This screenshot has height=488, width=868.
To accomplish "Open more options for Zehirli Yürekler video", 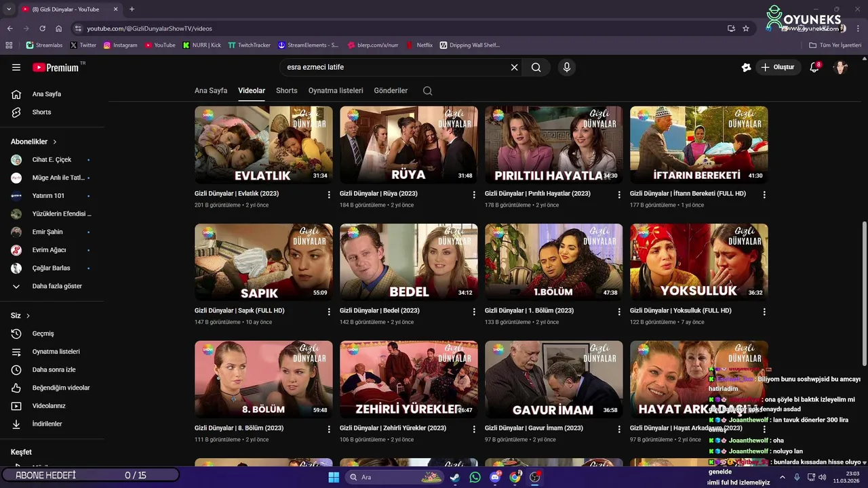I will [x=474, y=429].
